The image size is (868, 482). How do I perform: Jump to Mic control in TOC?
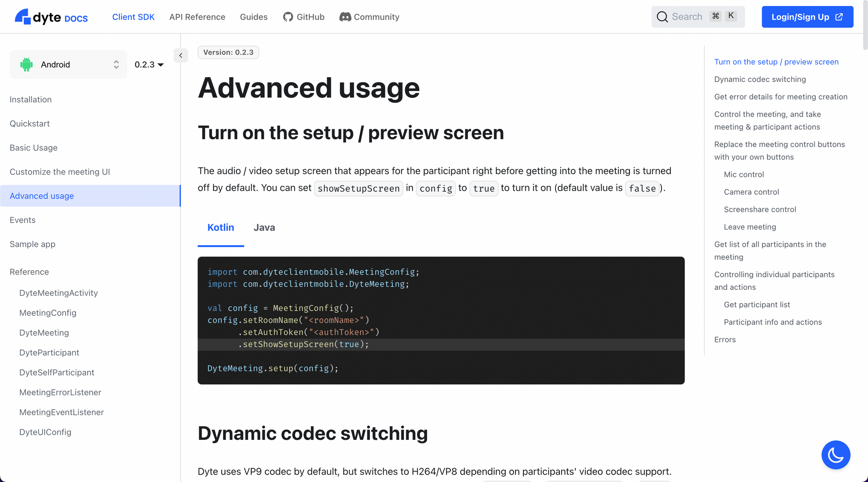point(743,174)
